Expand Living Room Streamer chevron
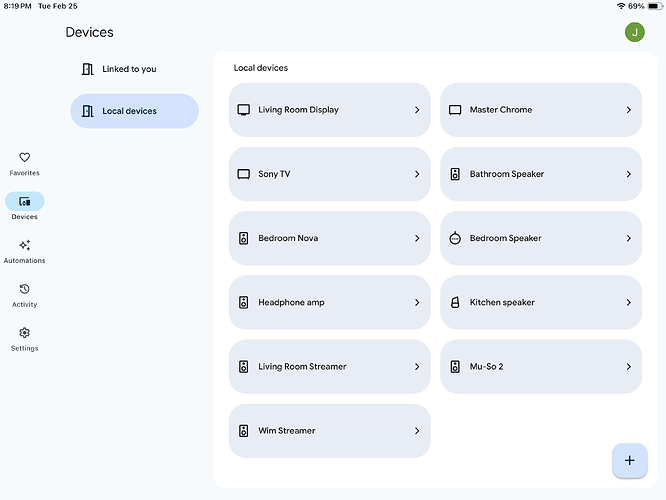The image size is (666, 500). coord(417,367)
